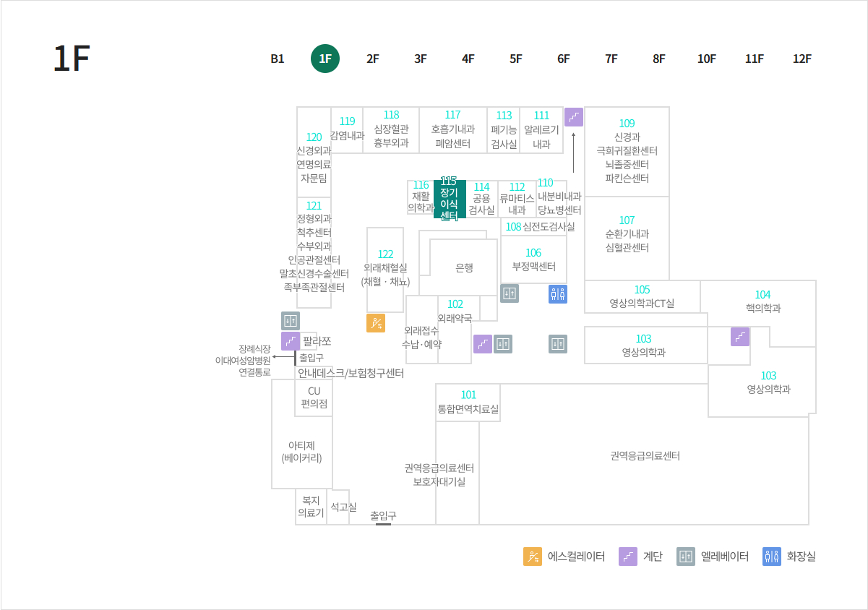The width and height of the screenshot is (868, 610).
Task: Switch to the 8F floor tab
Action: click(659, 59)
